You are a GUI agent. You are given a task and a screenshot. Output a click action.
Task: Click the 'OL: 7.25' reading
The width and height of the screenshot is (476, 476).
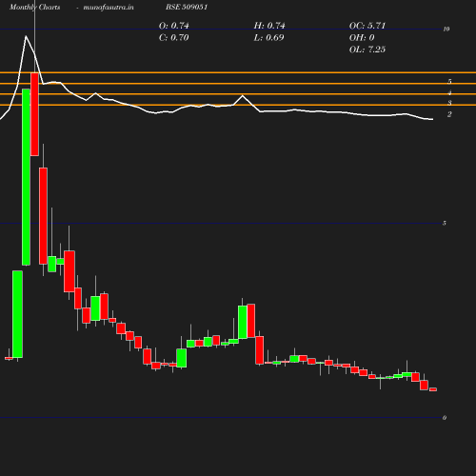[367, 50]
